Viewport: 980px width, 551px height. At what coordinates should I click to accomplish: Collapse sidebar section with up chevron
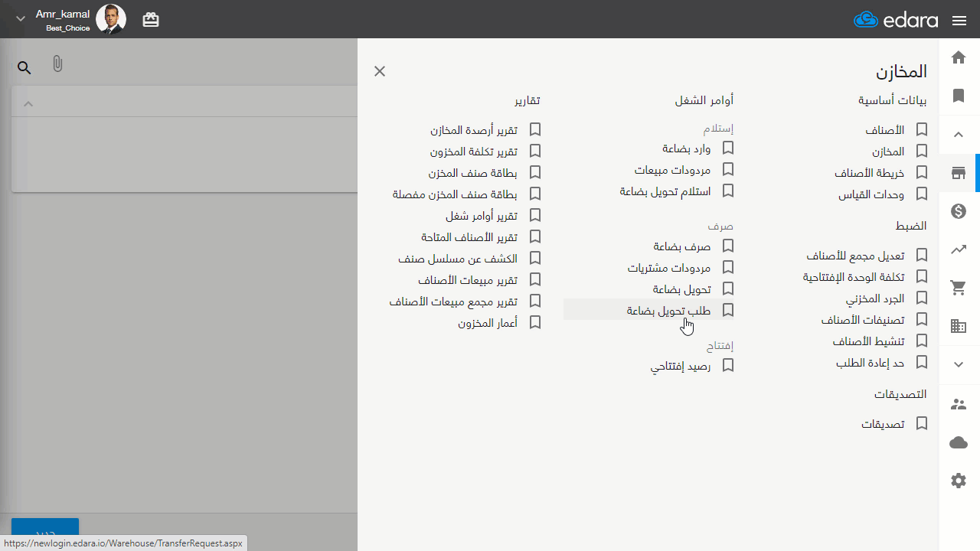(959, 135)
